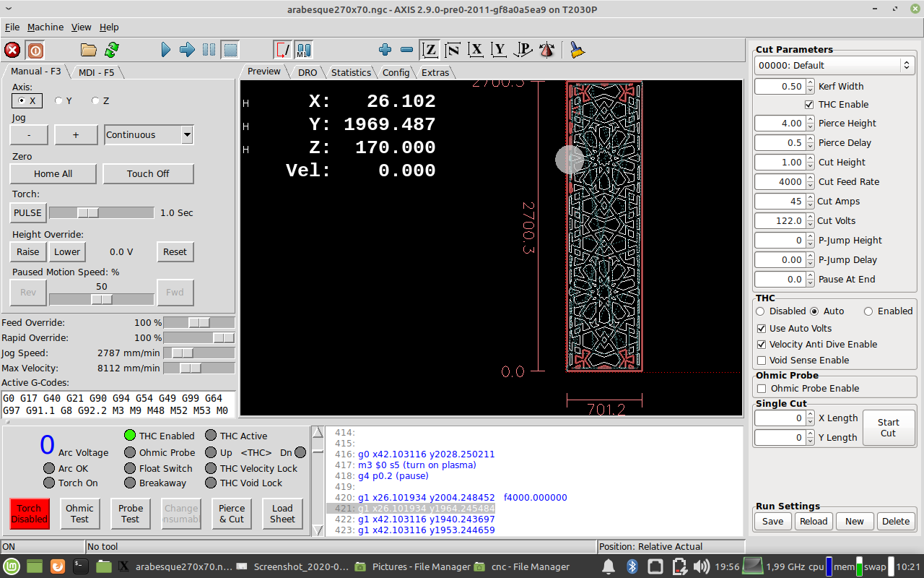Image resolution: width=924 pixels, height=578 pixels.
Task: Click the G-code listing scrollbar down arrow
Action: (318, 530)
